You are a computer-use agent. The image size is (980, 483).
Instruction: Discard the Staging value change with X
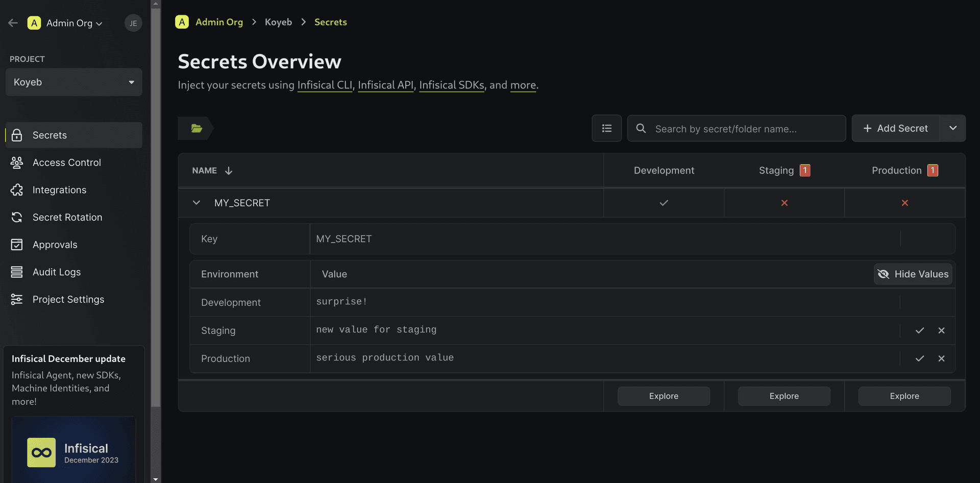click(941, 330)
